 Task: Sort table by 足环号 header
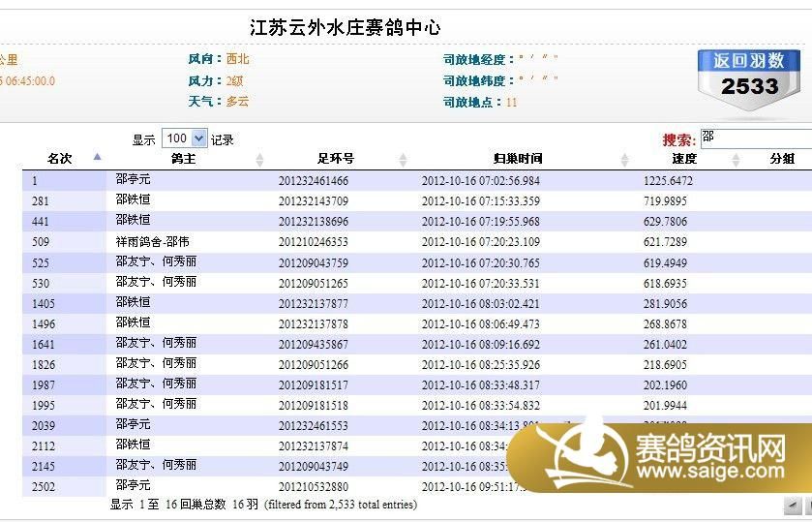pos(336,159)
